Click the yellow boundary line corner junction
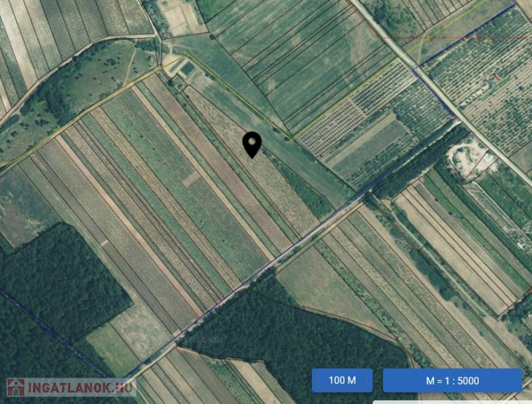Viewport: 532px width, 404px height. point(293,140)
